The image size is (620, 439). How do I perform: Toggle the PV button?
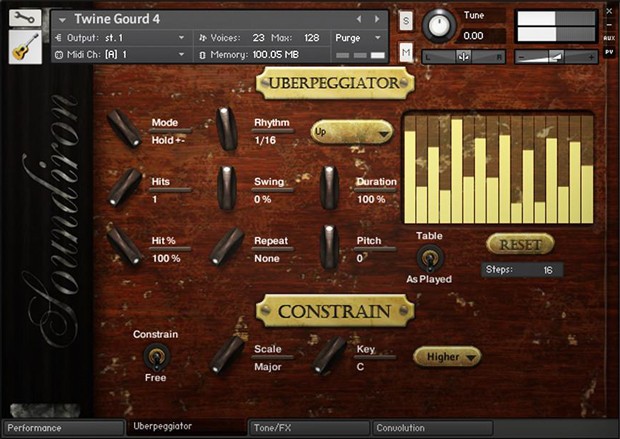[609, 52]
